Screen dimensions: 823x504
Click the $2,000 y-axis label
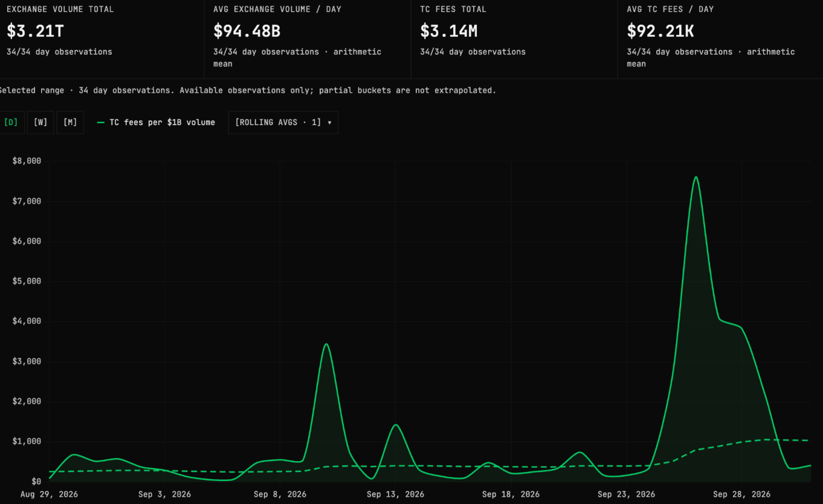pos(27,401)
